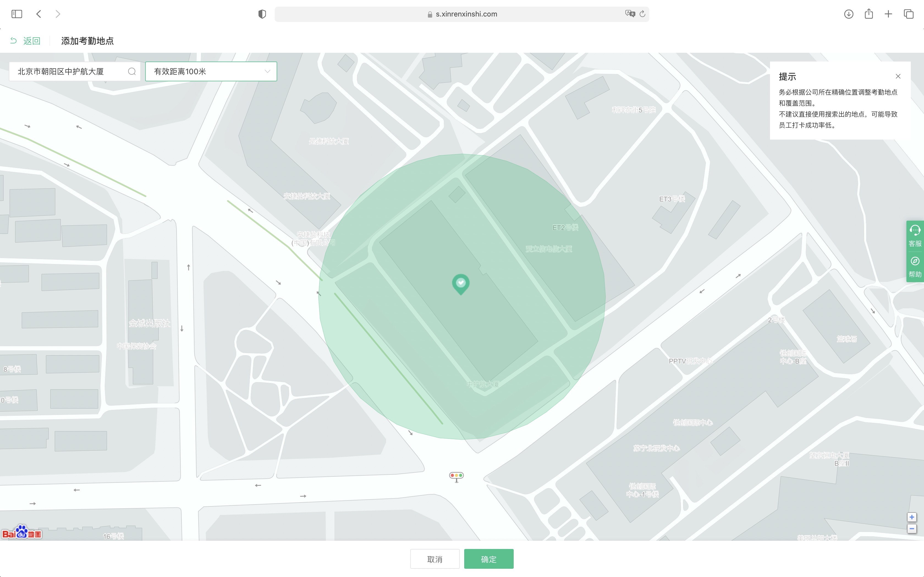Open a new tab with plus icon
The width and height of the screenshot is (924, 577).
(889, 14)
